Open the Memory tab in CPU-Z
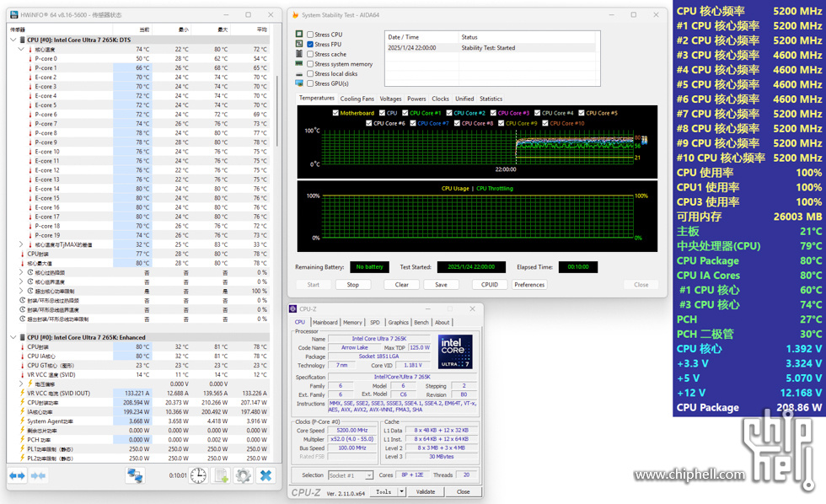 click(x=352, y=322)
